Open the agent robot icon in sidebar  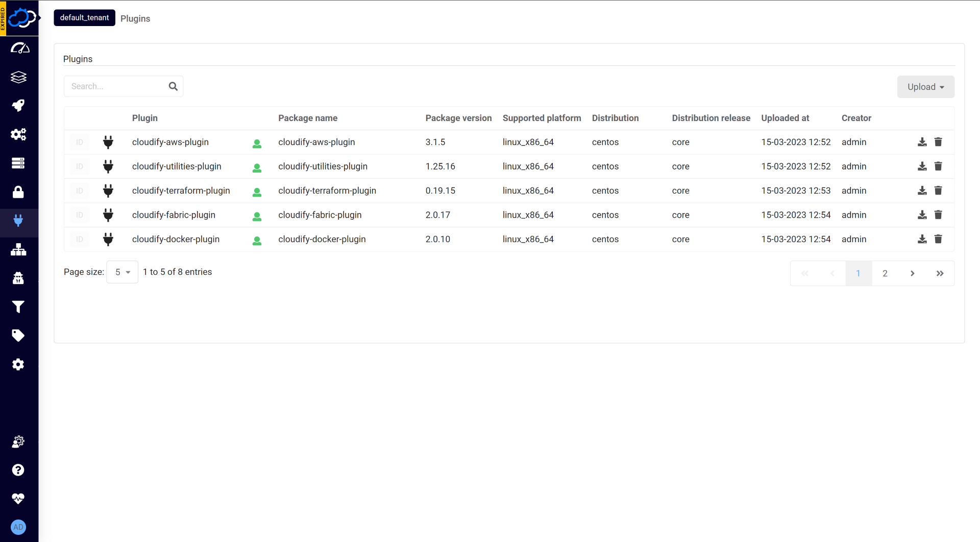click(18, 278)
